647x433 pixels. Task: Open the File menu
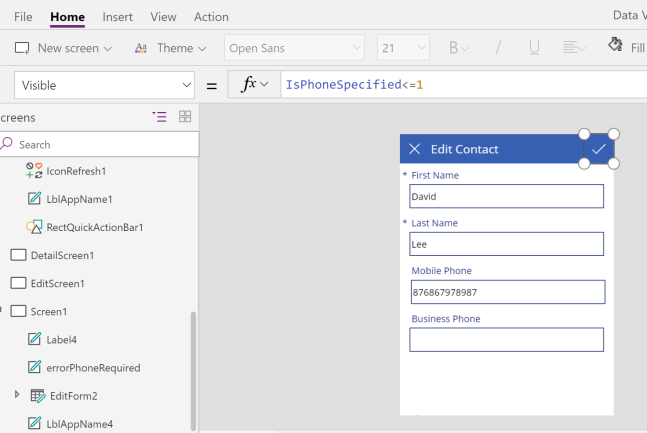23,17
